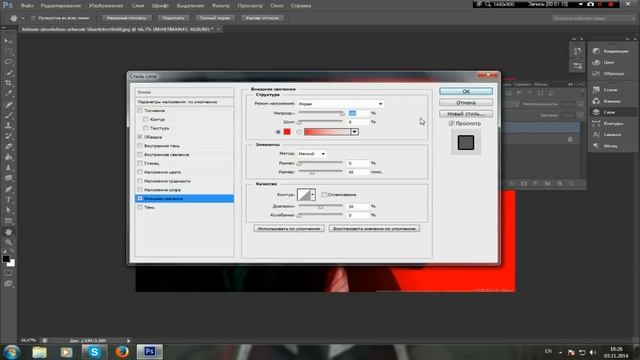Open the Контур picker dropdown arrow
Viewport: 640px width, 360px height.
pyautogui.click(x=313, y=195)
